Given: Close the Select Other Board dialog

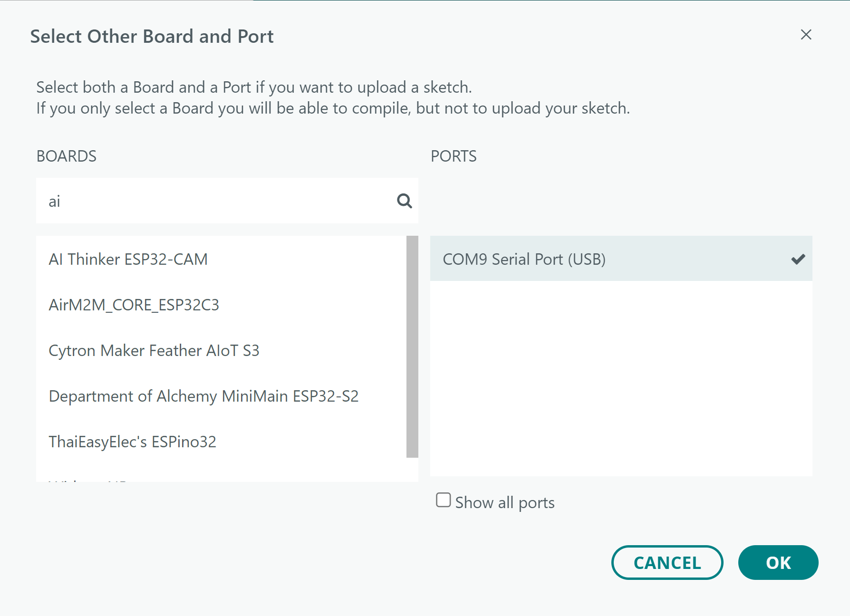Looking at the screenshot, I should [x=806, y=35].
